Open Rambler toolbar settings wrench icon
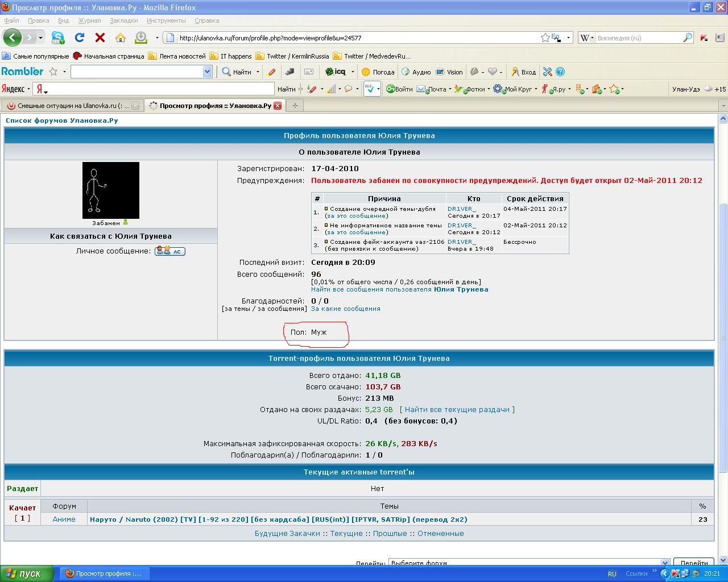Image resolution: width=728 pixels, height=582 pixels. (x=547, y=72)
